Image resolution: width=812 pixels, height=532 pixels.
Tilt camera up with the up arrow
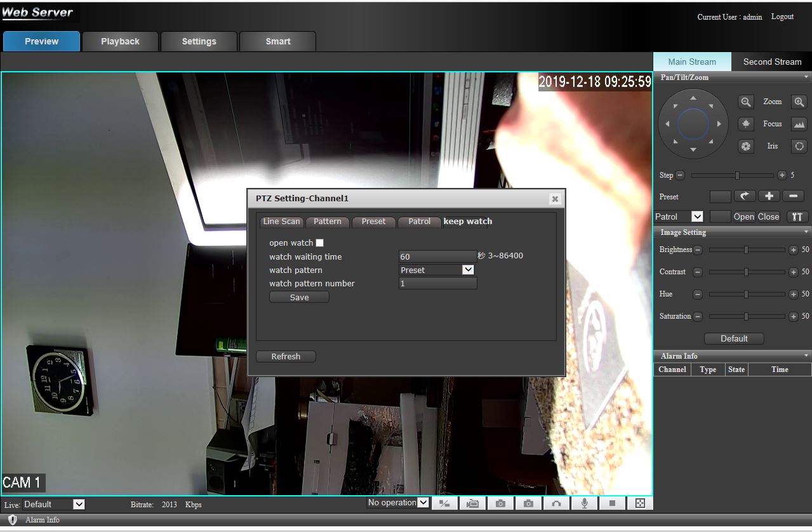[x=693, y=98]
